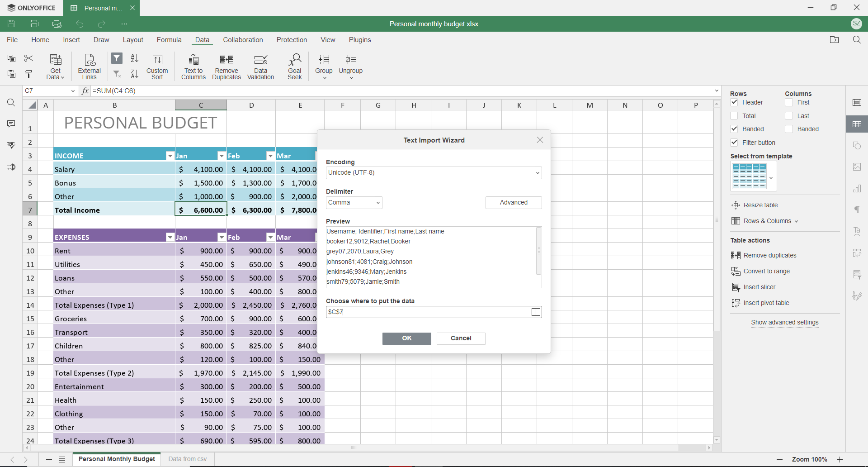Switch to the Insert tab

coord(71,40)
